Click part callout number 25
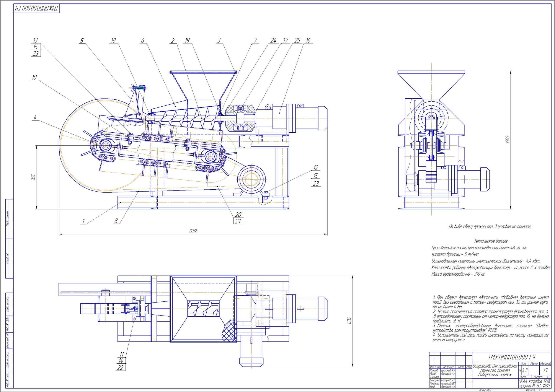Screen dimensions: 555x392 pyautogui.click(x=297, y=40)
